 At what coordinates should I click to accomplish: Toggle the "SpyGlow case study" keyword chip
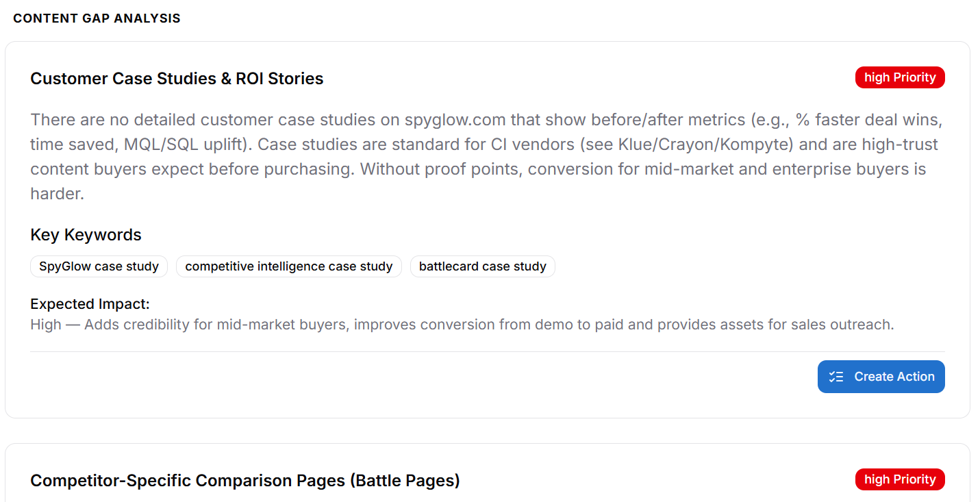[x=99, y=266]
